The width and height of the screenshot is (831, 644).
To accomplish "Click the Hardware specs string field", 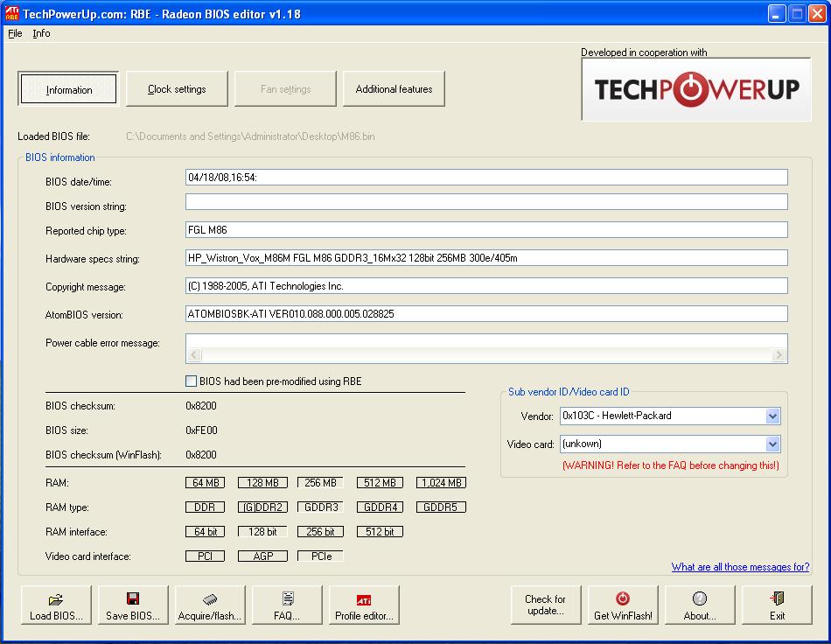I will (x=486, y=257).
